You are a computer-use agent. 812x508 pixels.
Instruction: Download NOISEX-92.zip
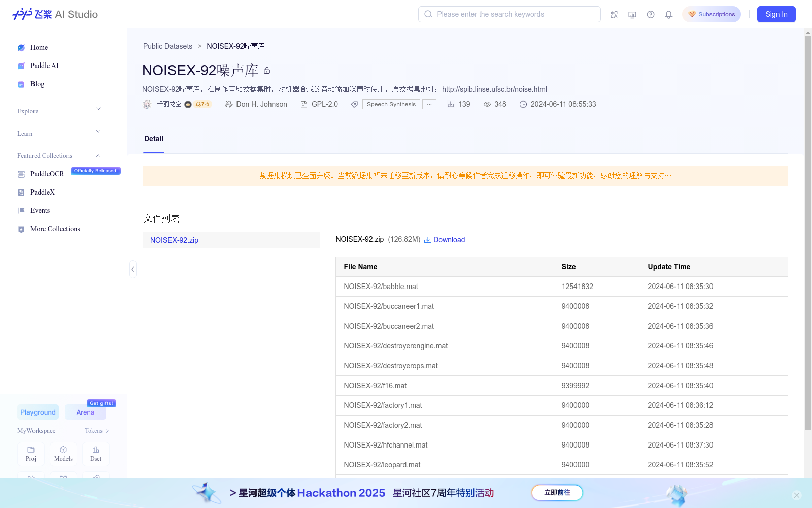coord(445,240)
